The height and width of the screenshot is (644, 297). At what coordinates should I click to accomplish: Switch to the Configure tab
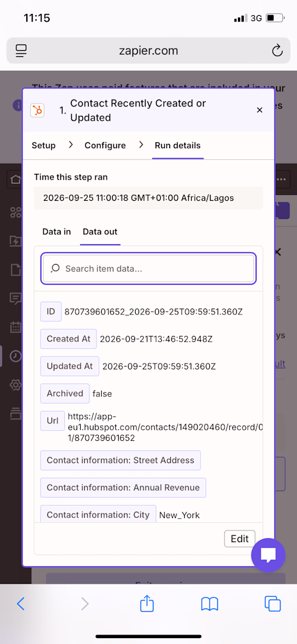point(105,145)
